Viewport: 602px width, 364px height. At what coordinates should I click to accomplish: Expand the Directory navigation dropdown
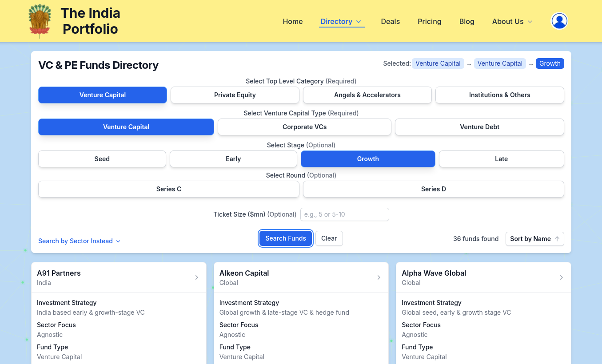[342, 21]
